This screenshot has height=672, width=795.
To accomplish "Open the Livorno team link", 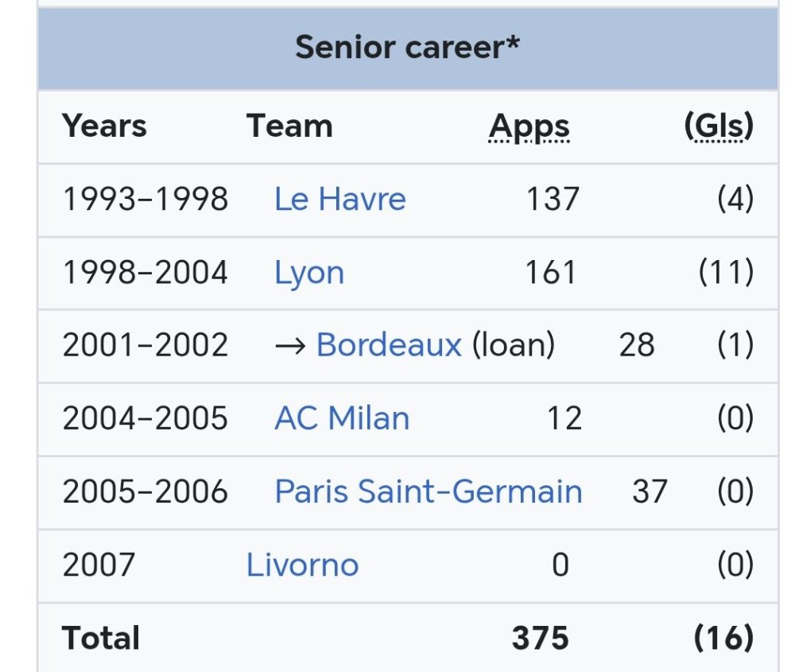I will 302,565.
